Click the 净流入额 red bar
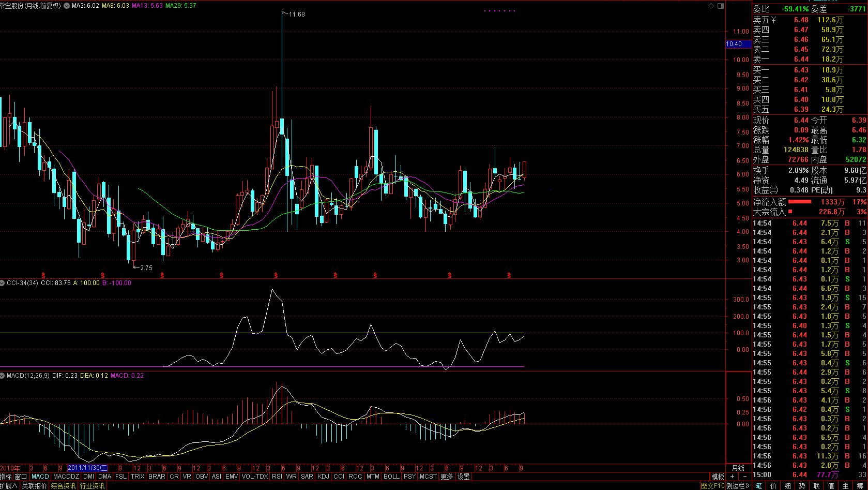The image size is (868, 490). tap(800, 202)
